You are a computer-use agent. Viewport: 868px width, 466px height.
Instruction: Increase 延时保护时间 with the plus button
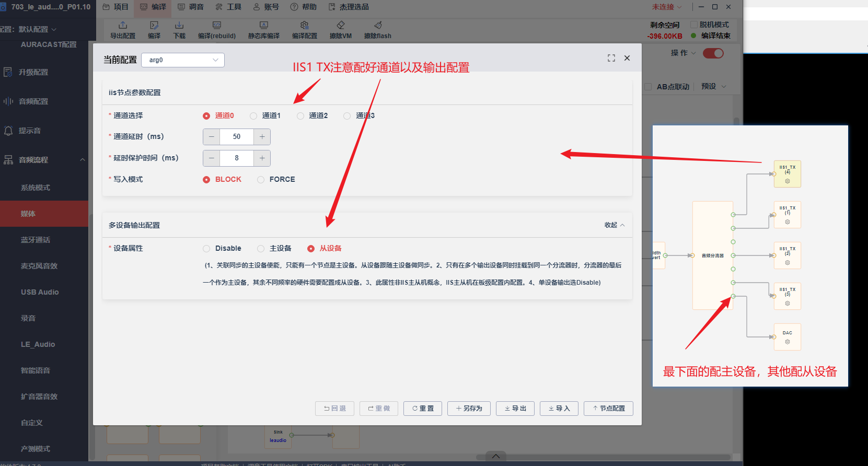point(262,158)
